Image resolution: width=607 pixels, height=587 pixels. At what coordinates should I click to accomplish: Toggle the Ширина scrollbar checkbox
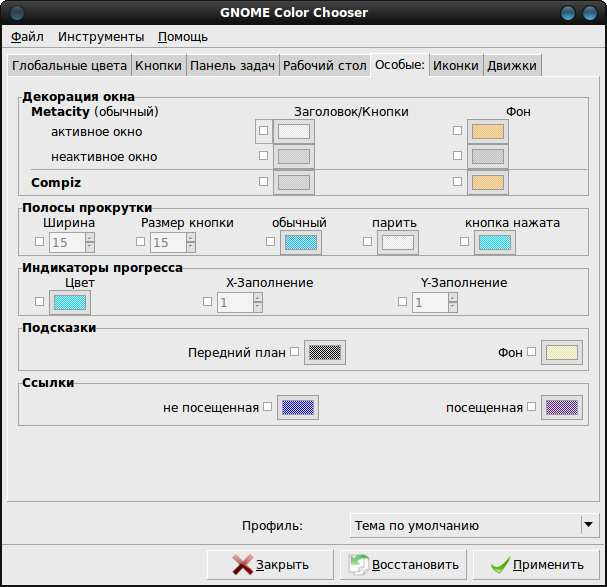(39, 242)
